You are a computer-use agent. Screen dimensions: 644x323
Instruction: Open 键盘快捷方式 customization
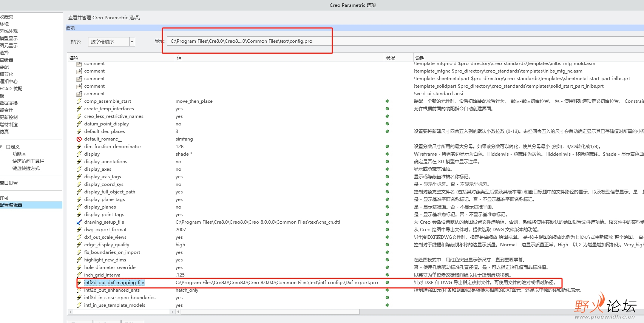[26, 168]
